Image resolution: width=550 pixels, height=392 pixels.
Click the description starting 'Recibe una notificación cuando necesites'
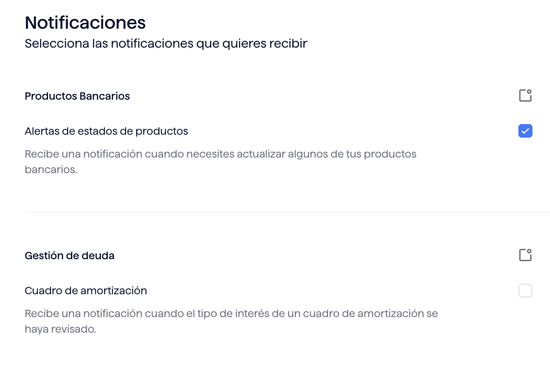[220, 161]
